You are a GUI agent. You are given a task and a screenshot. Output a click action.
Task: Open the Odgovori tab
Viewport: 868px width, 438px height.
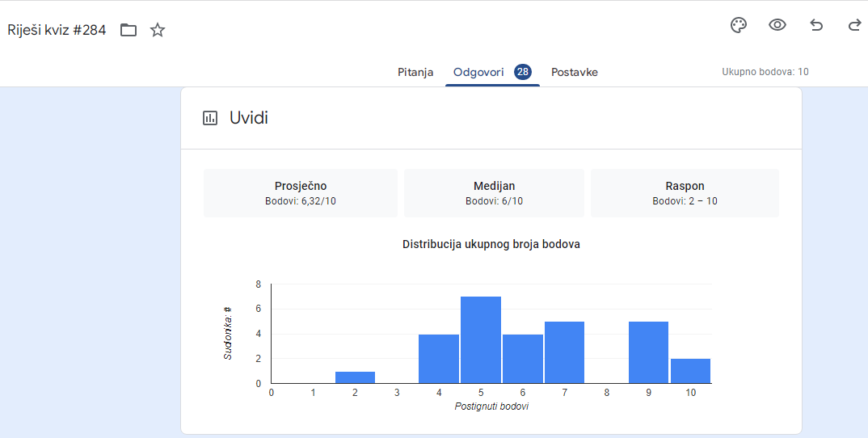pos(480,72)
